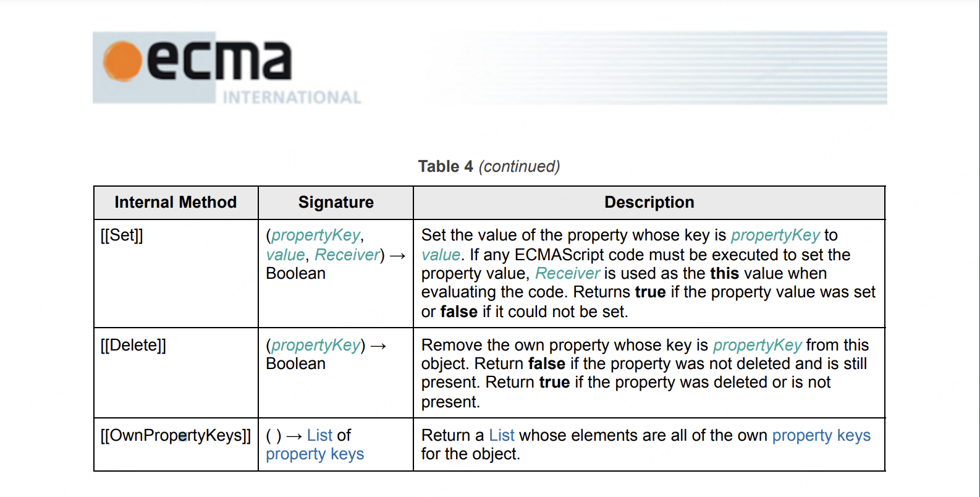980x497 pixels.
Task: Click propertyKey link in [[Set]] description
Action: coord(775,235)
